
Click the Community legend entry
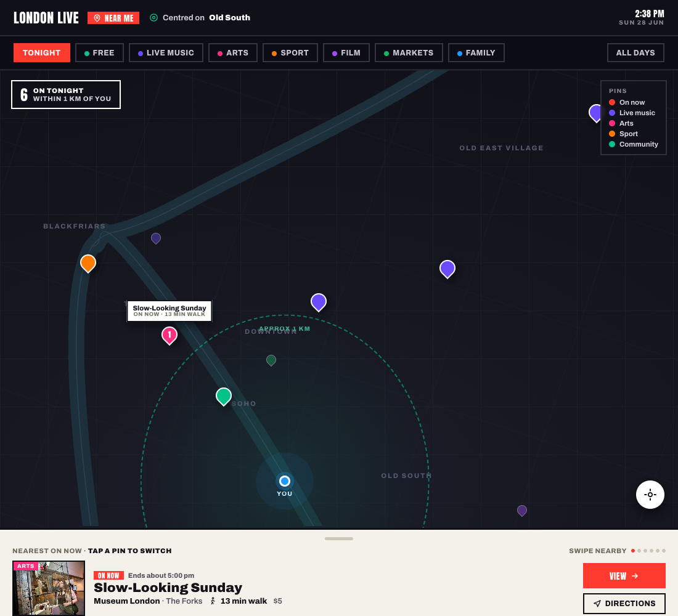click(634, 144)
